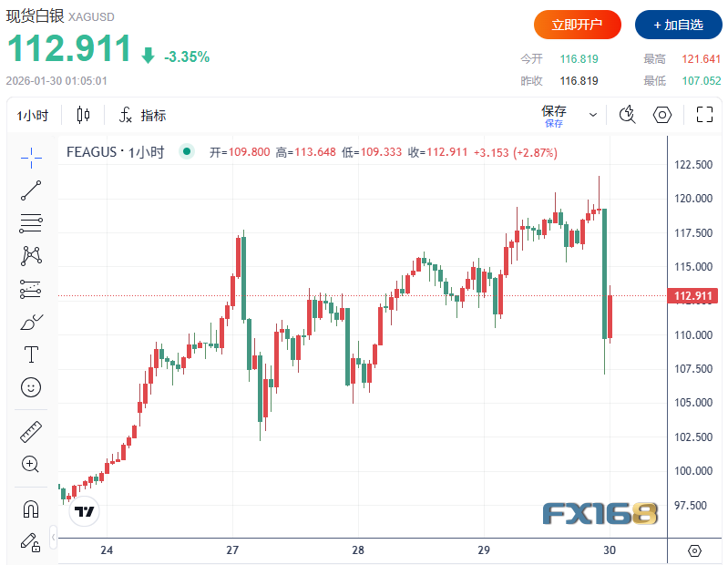Open the emoji sticker tool
Viewport: 728px width, 565px height.
tap(31, 387)
